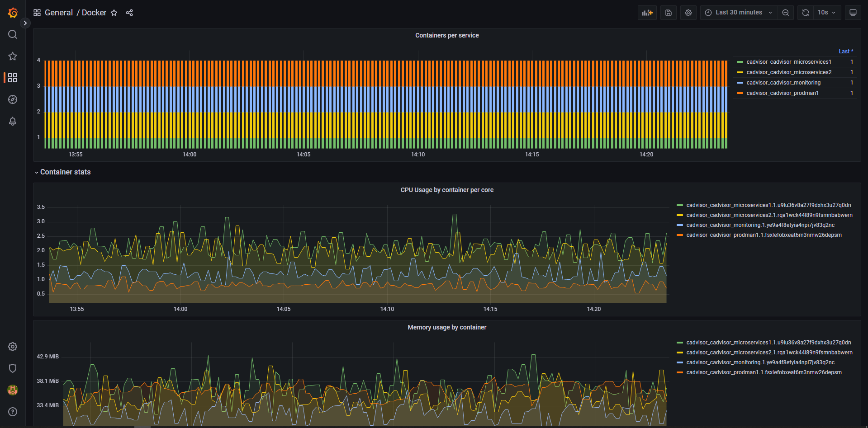Image resolution: width=868 pixels, height=428 pixels.
Task: Mark Docker dashboard as favorite
Action: coord(114,13)
